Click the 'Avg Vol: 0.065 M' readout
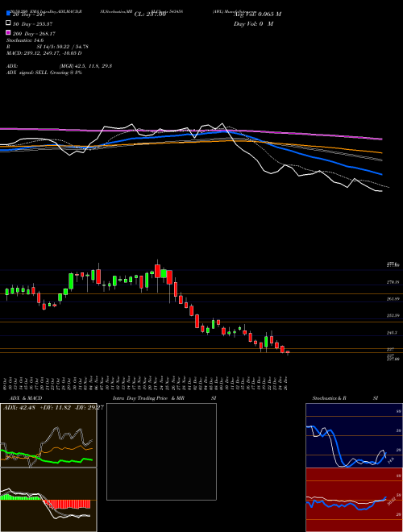The height and width of the screenshot is (532, 403). pos(257,15)
